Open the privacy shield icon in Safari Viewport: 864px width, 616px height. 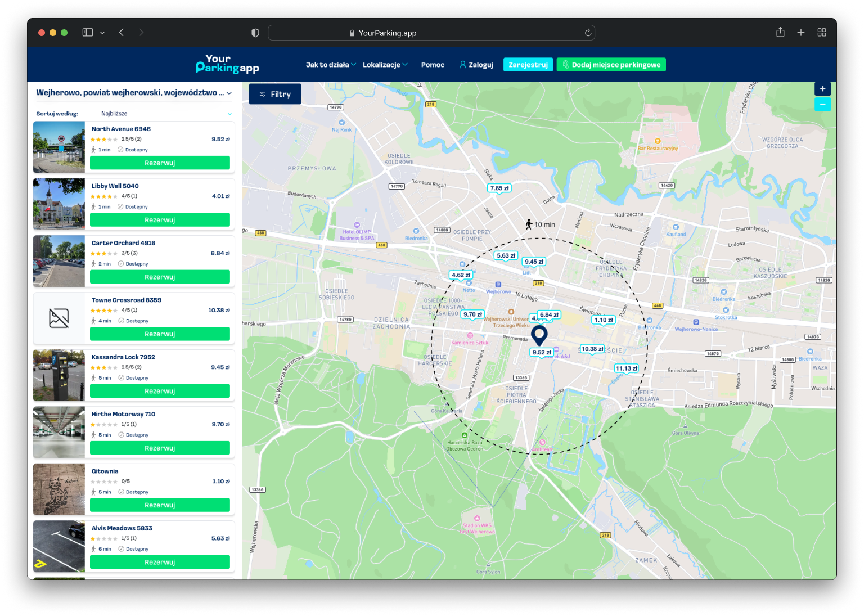point(255,33)
